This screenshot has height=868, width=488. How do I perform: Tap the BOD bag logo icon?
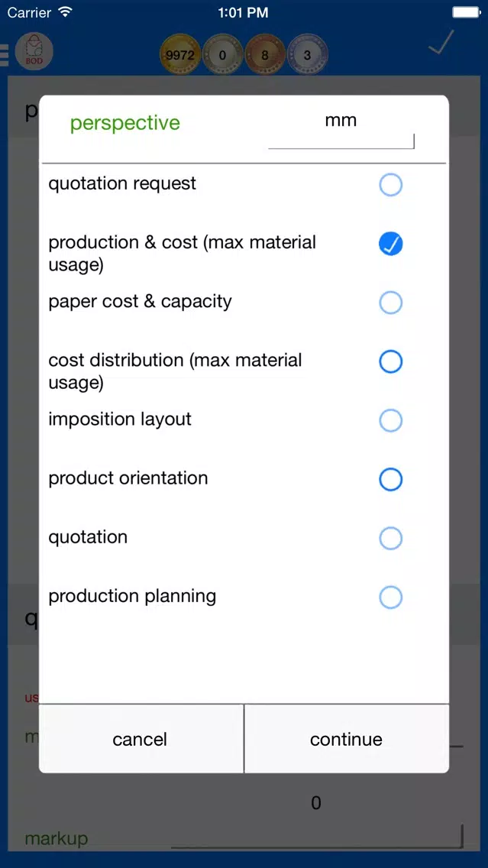[34, 51]
